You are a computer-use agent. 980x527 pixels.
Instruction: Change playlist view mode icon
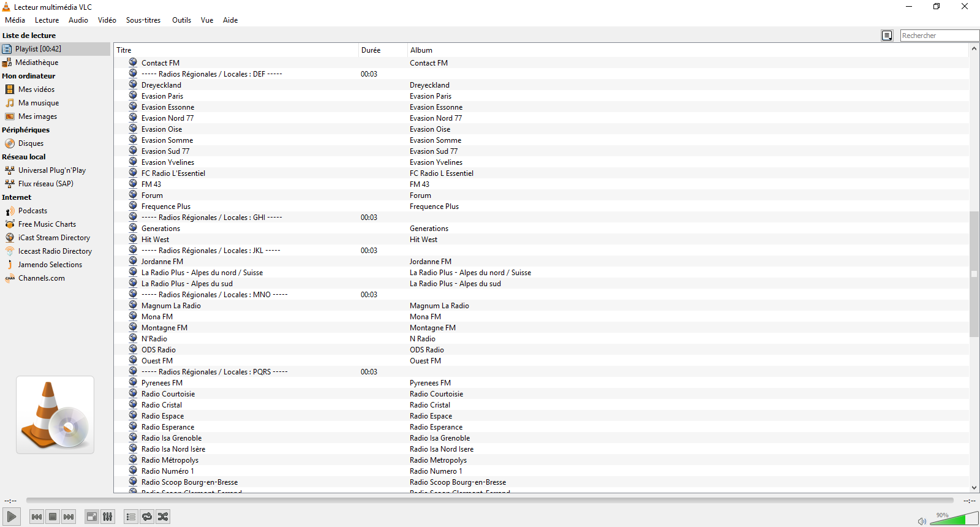(x=887, y=36)
